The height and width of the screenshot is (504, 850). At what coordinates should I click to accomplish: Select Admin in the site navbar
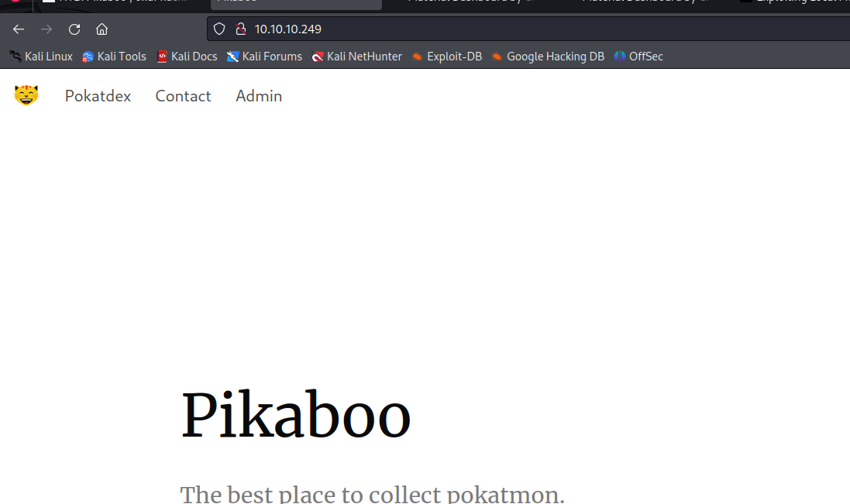pyautogui.click(x=259, y=96)
